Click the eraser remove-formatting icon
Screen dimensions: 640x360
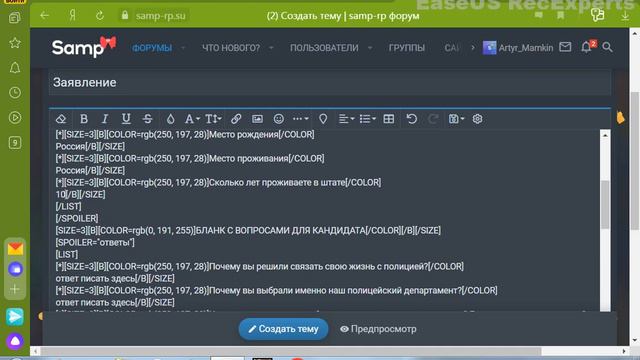coord(61,119)
